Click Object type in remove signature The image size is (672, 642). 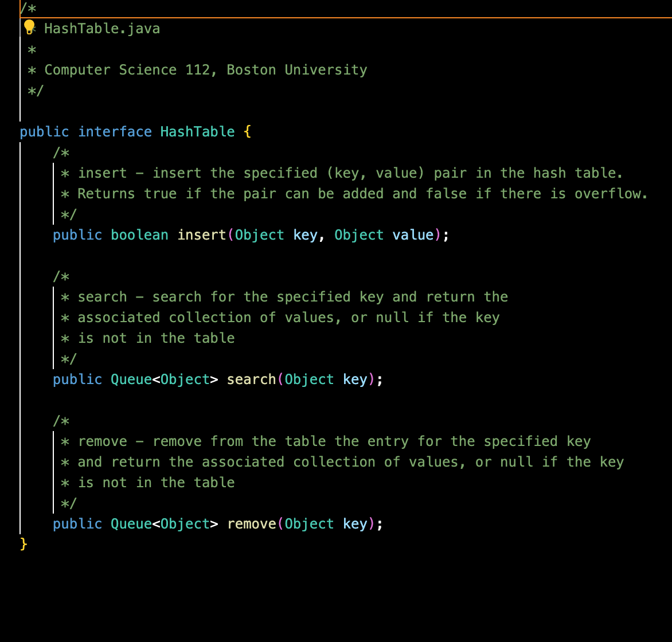(309, 523)
